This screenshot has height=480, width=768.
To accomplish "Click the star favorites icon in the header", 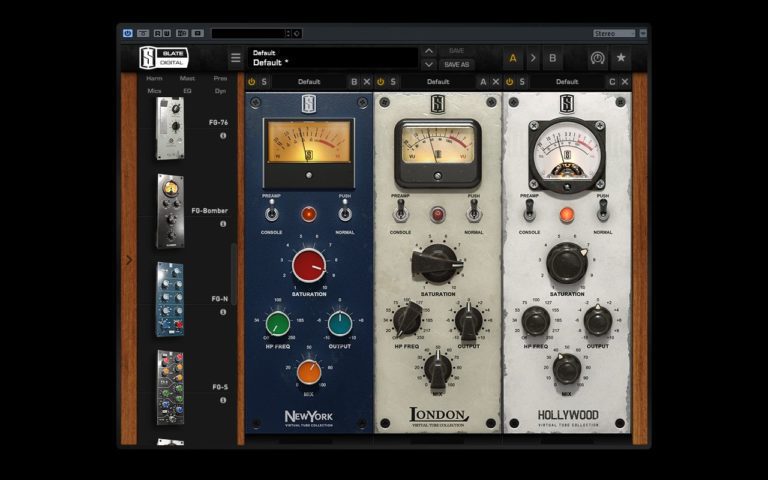I will click(621, 58).
